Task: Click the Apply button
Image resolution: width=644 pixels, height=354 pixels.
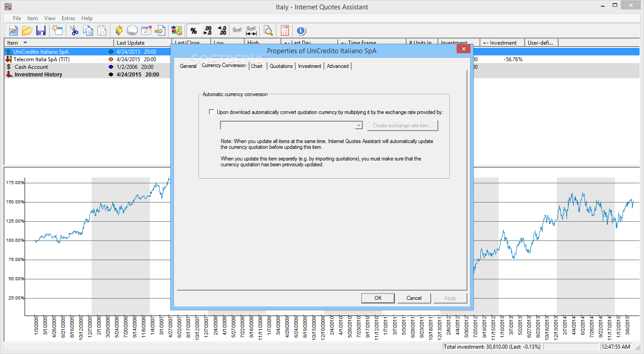Action: (450, 298)
